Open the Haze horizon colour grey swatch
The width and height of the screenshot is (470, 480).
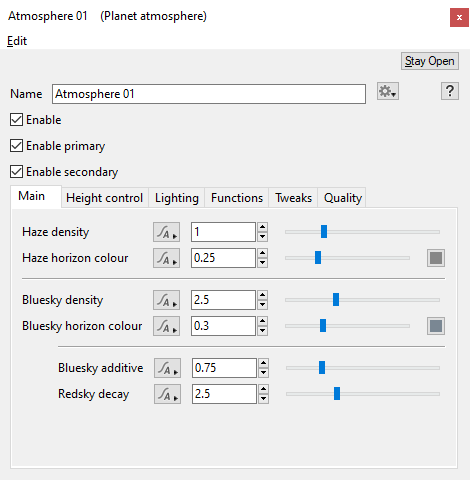point(436,258)
